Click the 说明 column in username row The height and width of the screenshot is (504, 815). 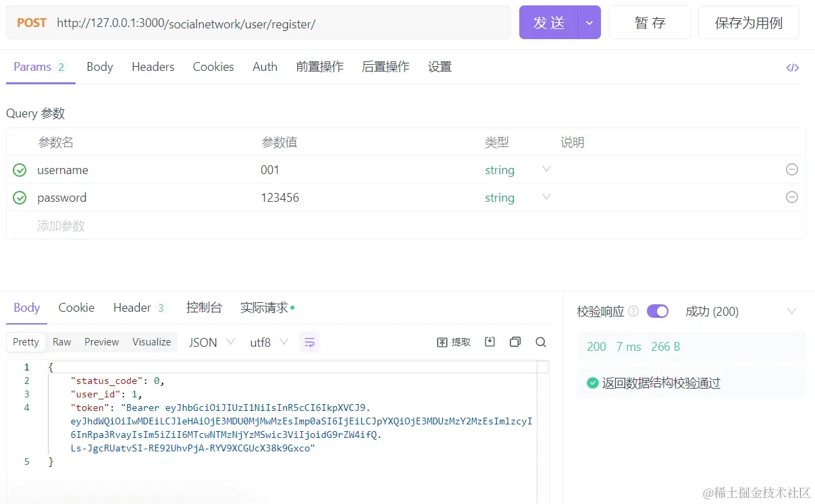[x=668, y=170]
